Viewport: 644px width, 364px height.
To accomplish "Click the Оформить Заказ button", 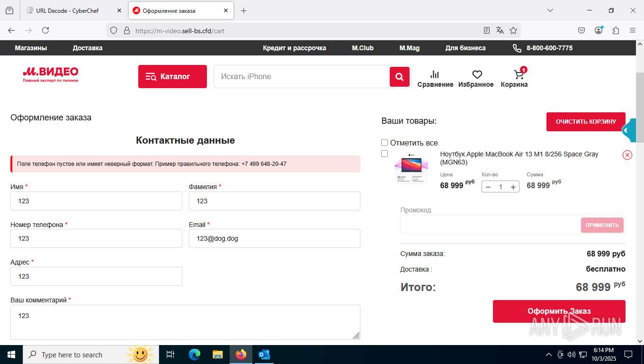I will coord(559,311).
